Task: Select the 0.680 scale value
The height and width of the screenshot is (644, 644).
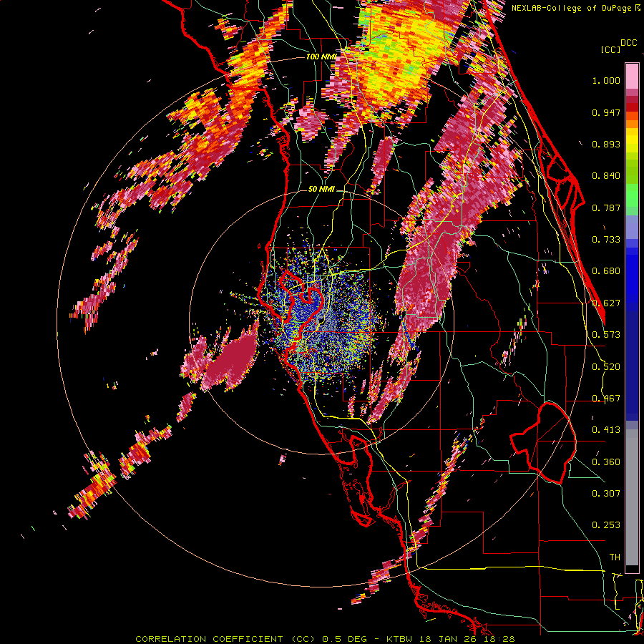Action: 606,271
